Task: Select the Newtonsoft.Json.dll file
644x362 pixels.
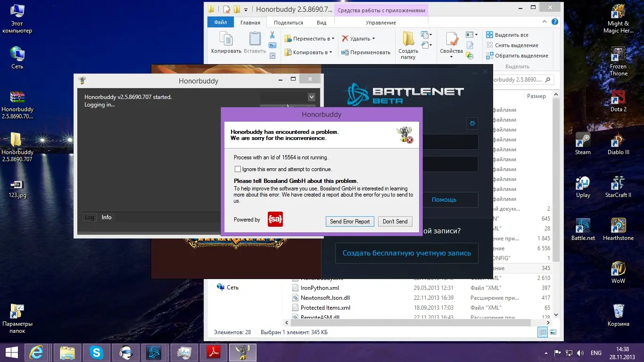Action: click(x=325, y=298)
